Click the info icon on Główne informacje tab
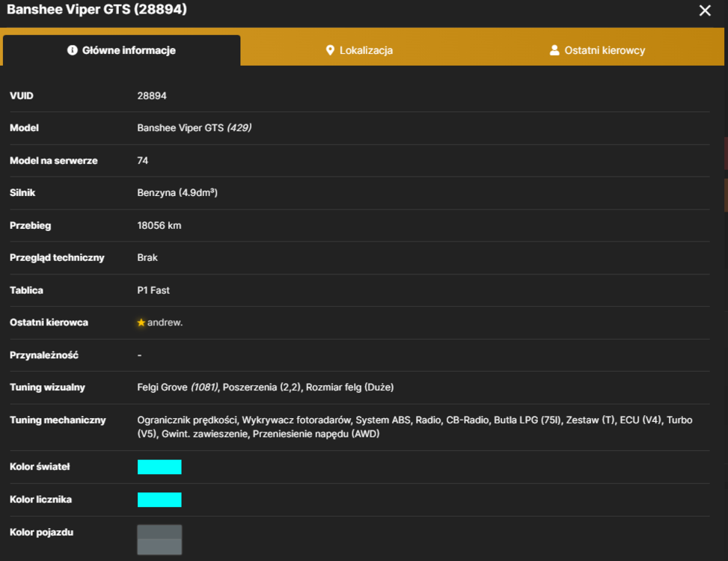 tap(72, 50)
